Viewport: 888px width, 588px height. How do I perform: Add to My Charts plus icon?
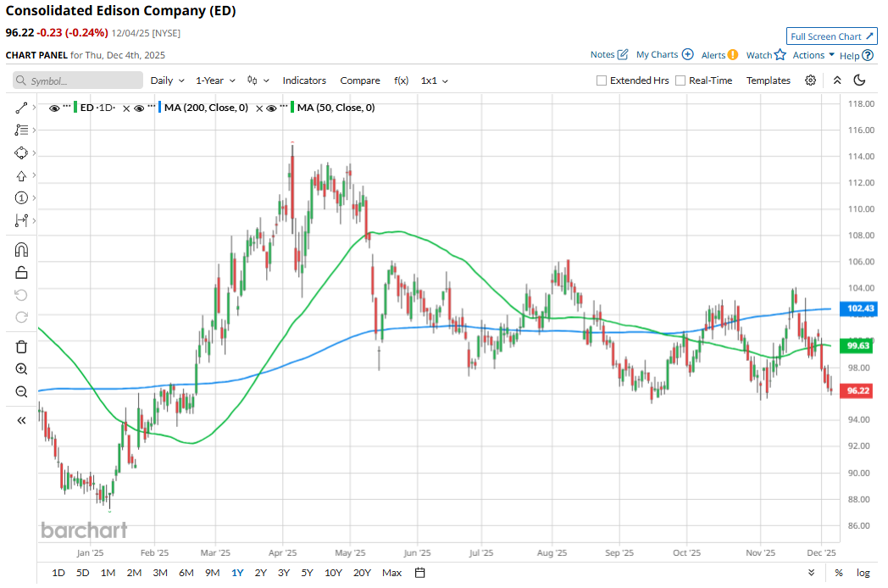687,54
